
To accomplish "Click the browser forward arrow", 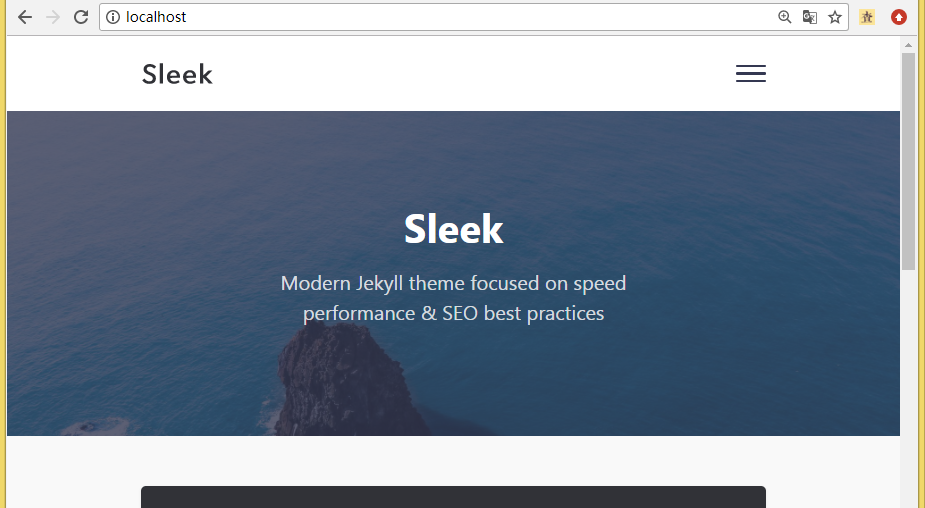I will coord(53,17).
